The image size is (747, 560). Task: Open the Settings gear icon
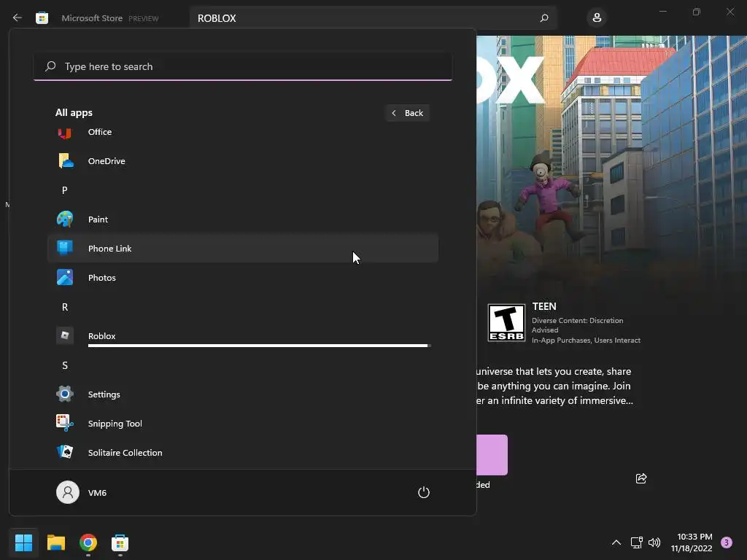click(65, 394)
